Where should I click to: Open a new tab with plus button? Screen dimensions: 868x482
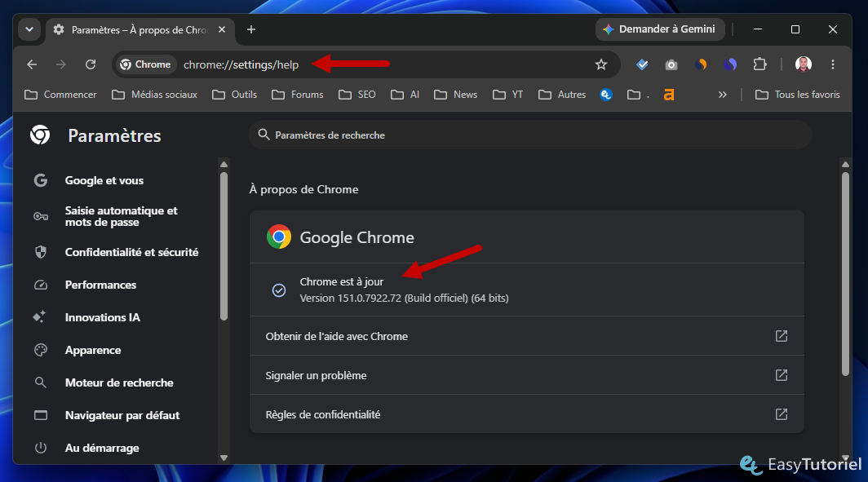[x=250, y=29]
